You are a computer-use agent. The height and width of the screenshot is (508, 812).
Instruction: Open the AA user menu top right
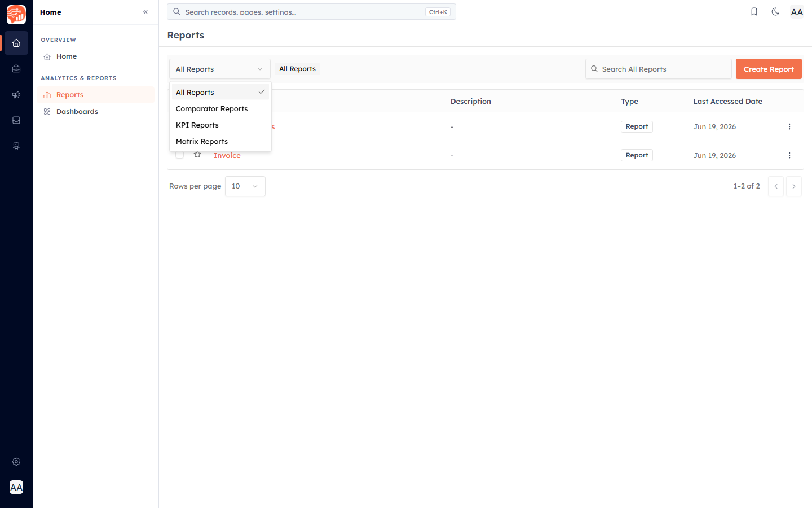click(x=797, y=12)
